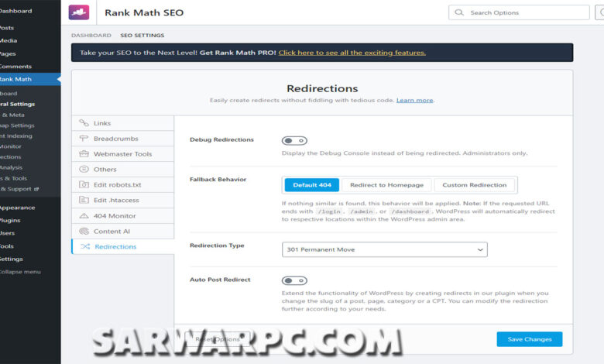The image size is (604, 364).
Task: Select the Rank Math admin menu
Action: coord(30,79)
